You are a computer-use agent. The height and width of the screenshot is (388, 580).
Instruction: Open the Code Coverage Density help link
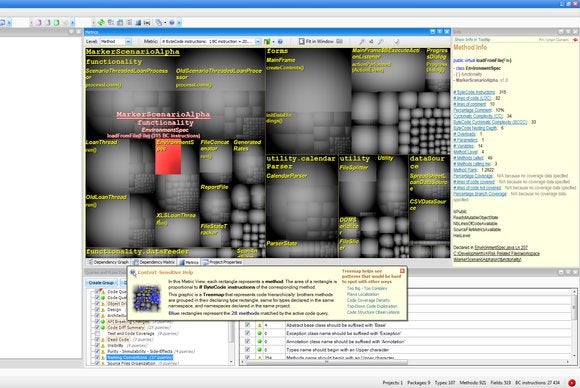click(368, 300)
